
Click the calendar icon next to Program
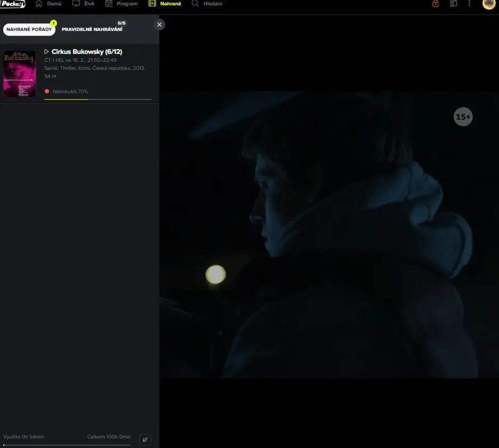(x=109, y=4)
